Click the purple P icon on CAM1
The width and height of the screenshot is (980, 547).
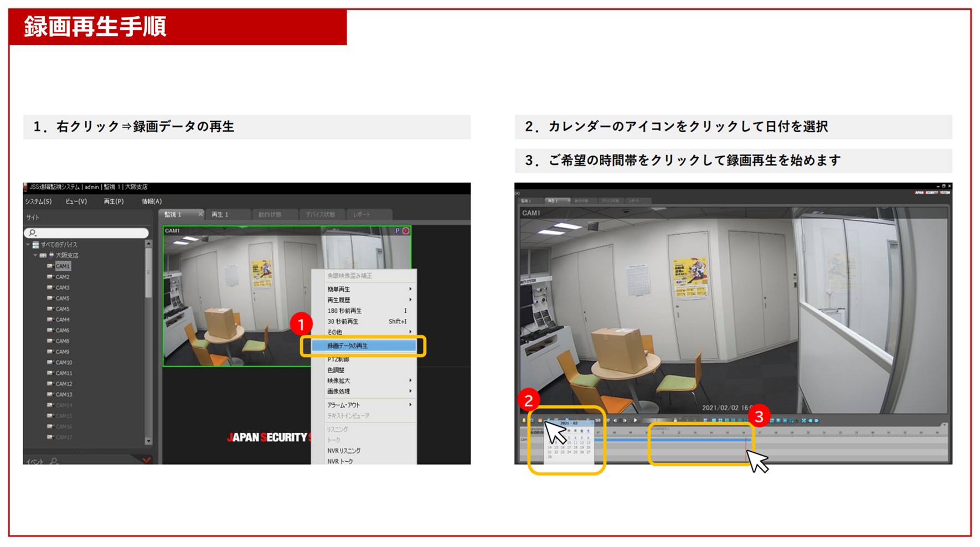[x=397, y=231]
